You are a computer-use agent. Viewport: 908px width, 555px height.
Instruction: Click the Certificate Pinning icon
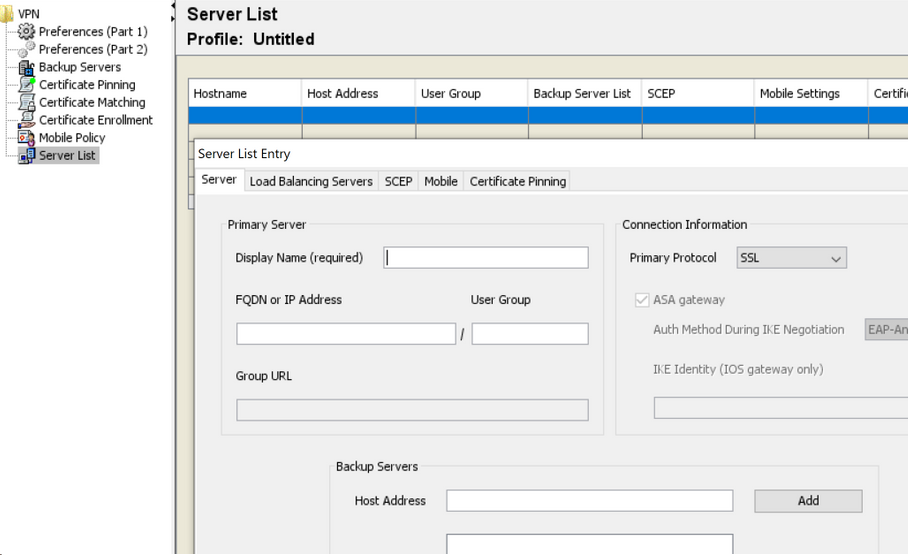point(26,85)
